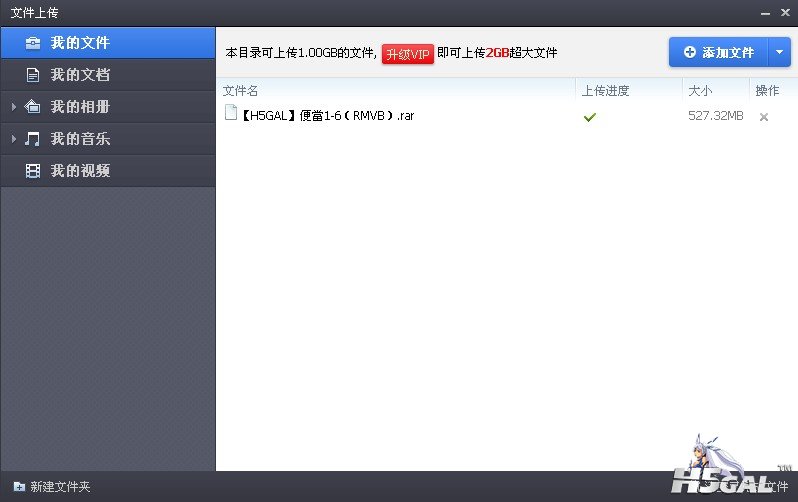Minimize the 文件上传 window
Image resolution: width=798 pixels, height=502 pixels.
click(765, 13)
